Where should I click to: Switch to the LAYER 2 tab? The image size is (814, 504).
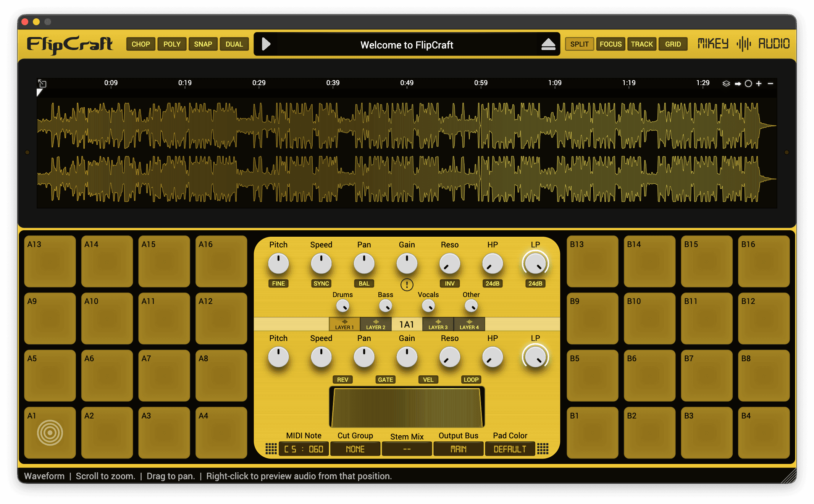coord(376,324)
